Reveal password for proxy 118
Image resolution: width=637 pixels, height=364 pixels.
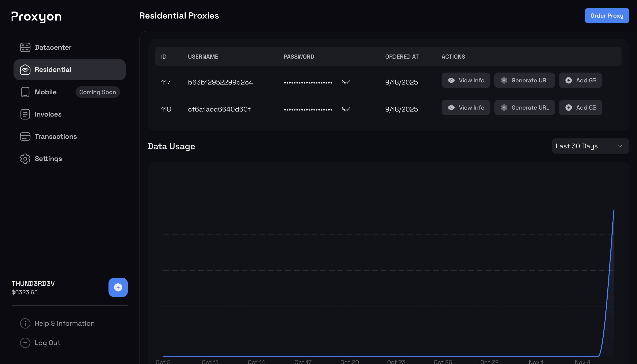[x=346, y=109]
